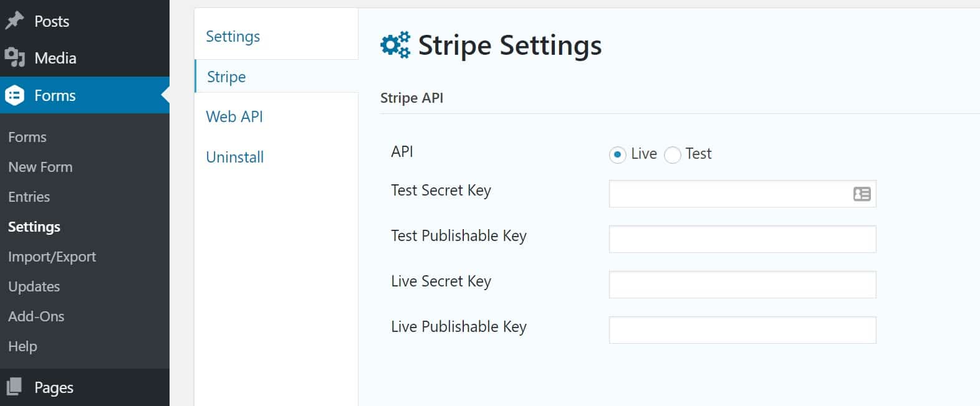Click the Pages icon in the sidebar

[x=15, y=387]
